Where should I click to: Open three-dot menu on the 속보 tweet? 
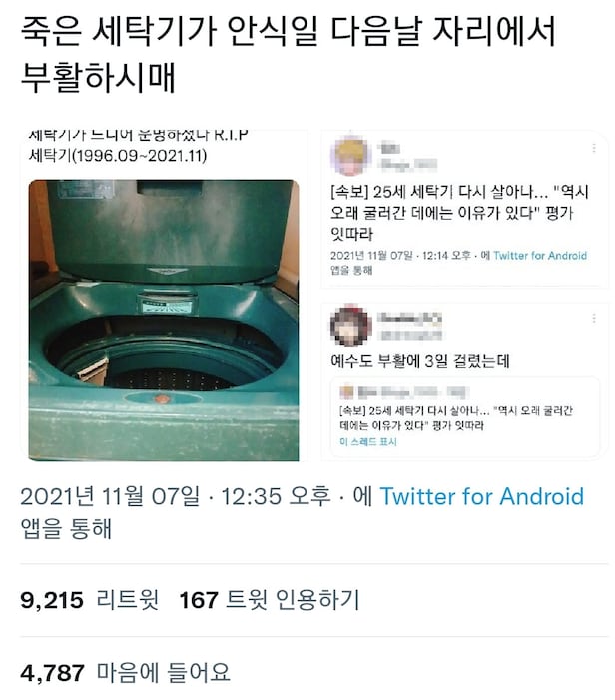click(594, 148)
